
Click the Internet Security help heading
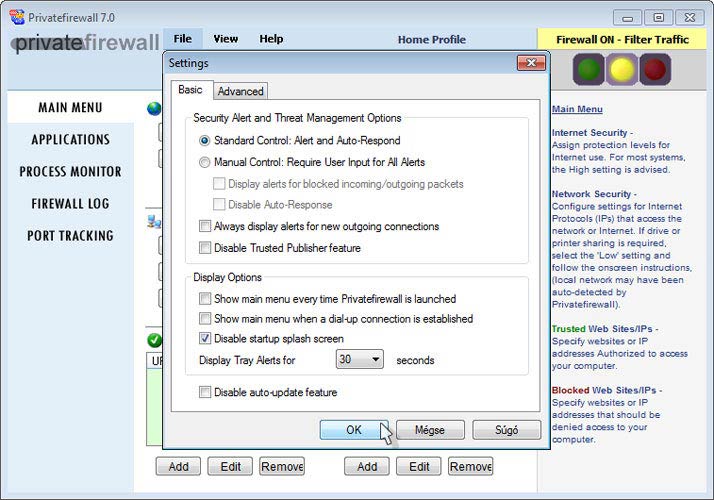coord(592,133)
